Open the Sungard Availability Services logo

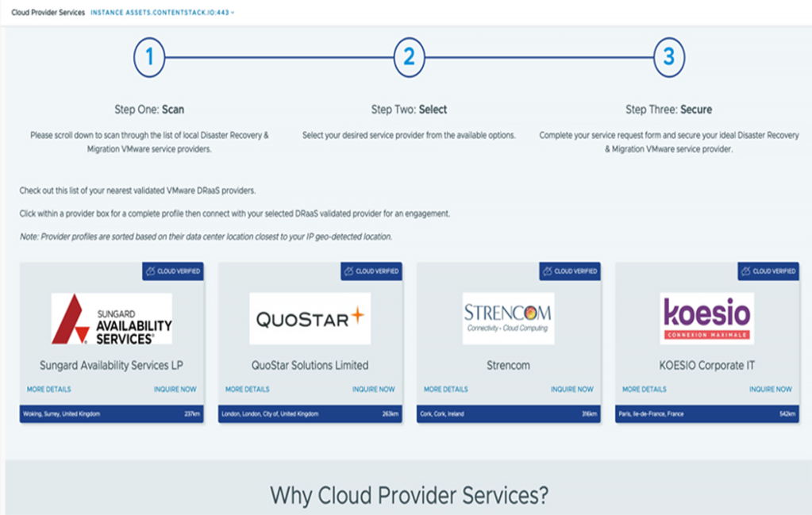pyautogui.click(x=112, y=319)
